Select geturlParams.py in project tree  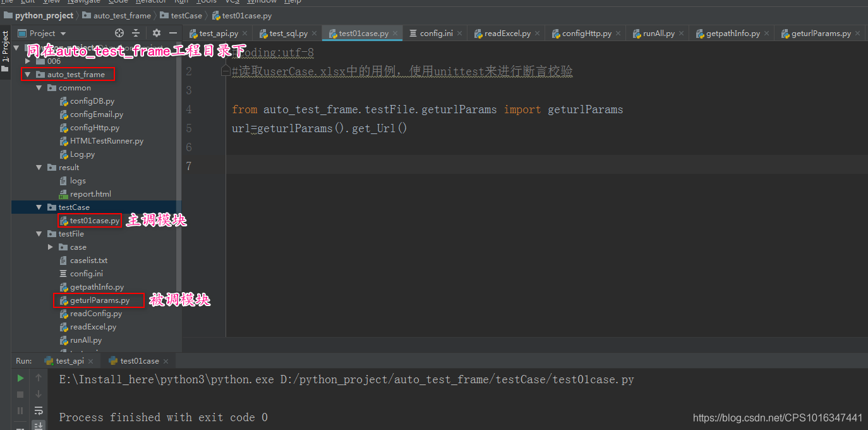pyautogui.click(x=100, y=300)
